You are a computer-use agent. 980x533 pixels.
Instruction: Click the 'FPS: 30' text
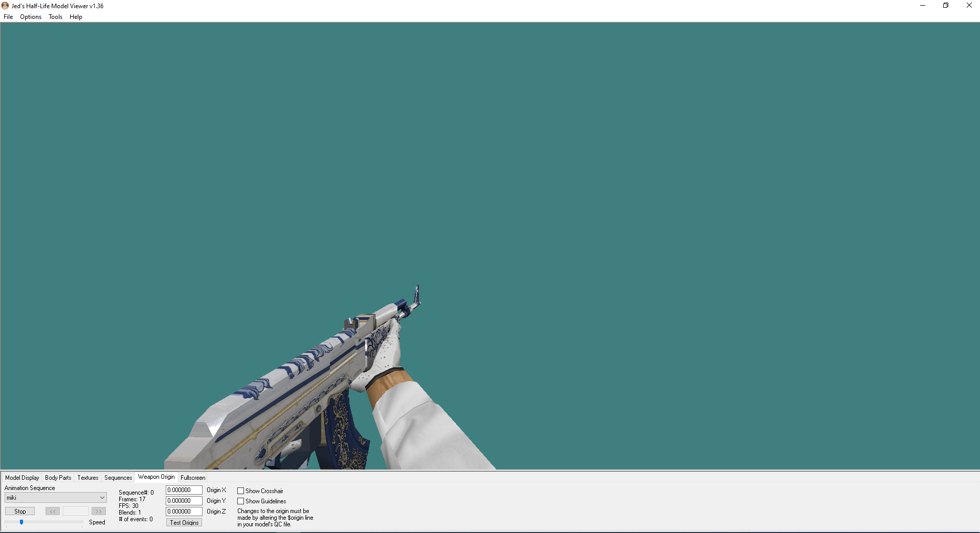point(128,506)
